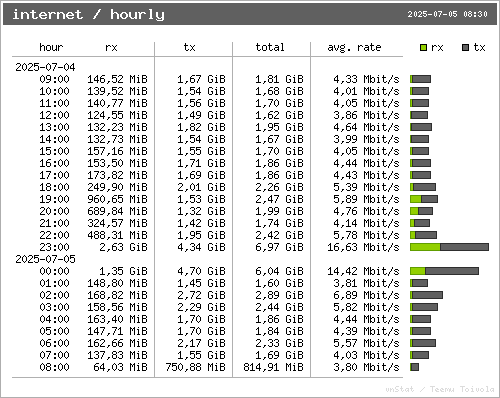Click the total value 2,44 GiB
Screen dimensions: 500x398
[x=279, y=307]
